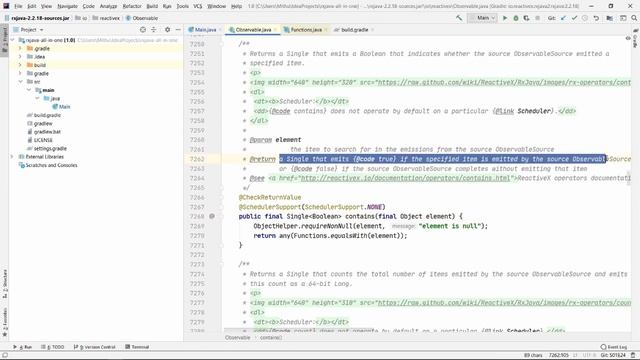
Task: Open the Version Control tool window
Action: [x=95, y=347]
